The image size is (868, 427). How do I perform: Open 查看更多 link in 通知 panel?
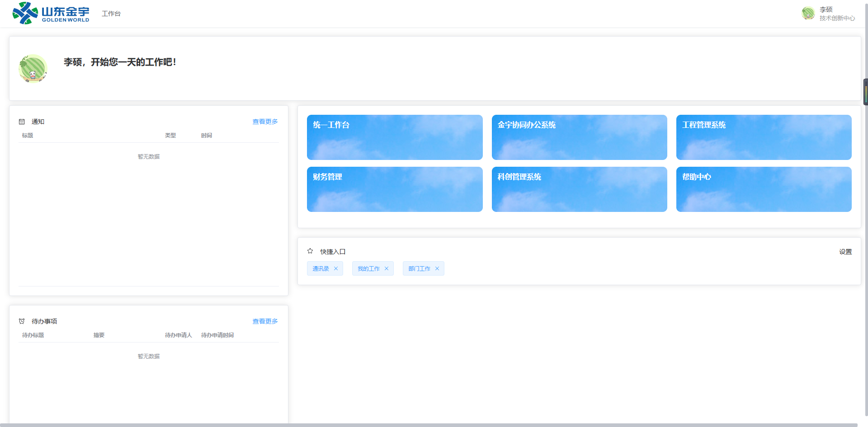pyautogui.click(x=265, y=122)
